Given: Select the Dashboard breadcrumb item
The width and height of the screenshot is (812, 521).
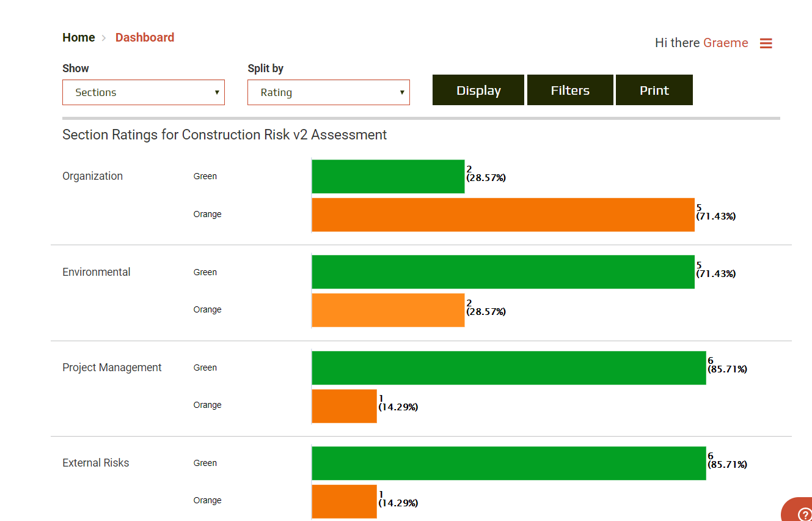Looking at the screenshot, I should point(144,37).
